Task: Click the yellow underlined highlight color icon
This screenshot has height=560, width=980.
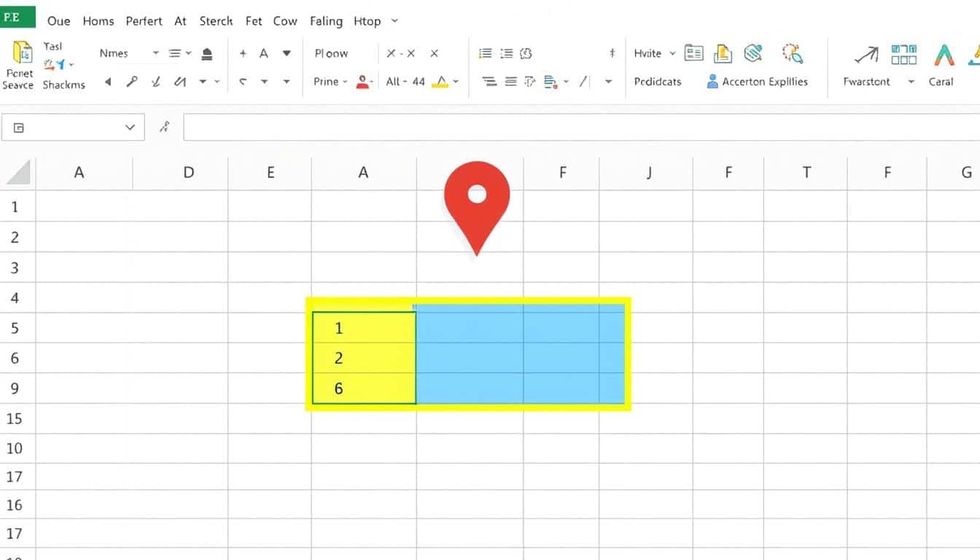Action: click(x=439, y=82)
